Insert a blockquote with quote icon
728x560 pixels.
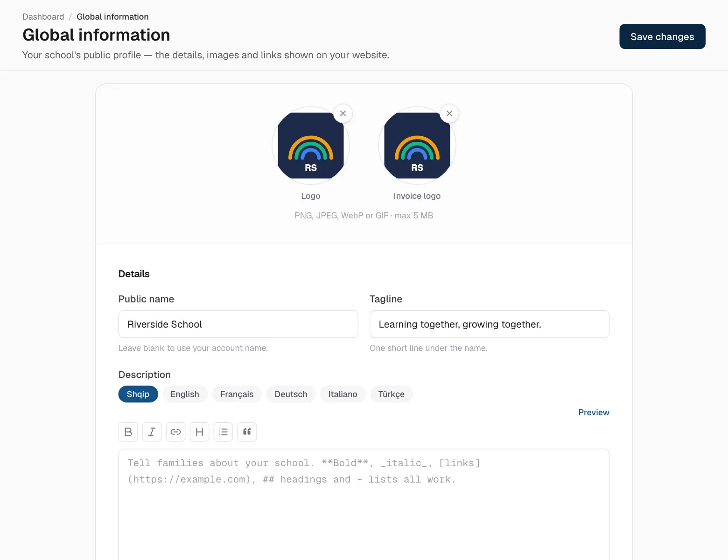tap(247, 432)
